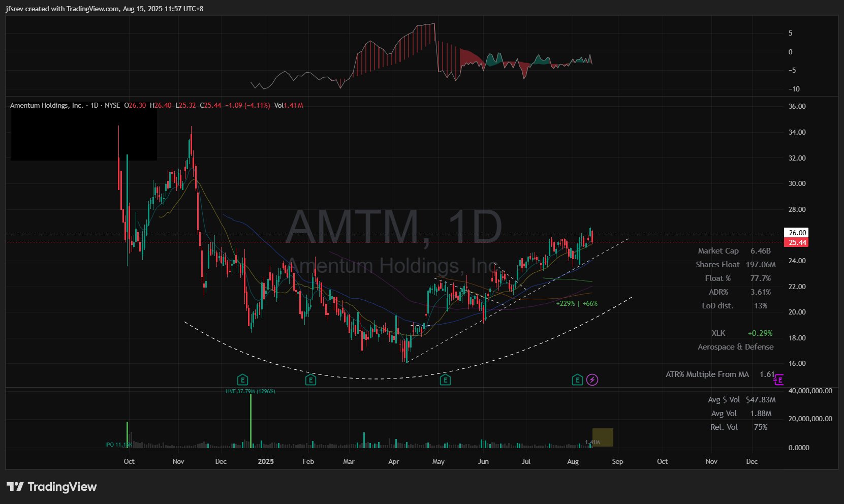The height and width of the screenshot is (504, 844).
Task: Click the Sep label on the time axis
Action: pyautogui.click(x=617, y=461)
